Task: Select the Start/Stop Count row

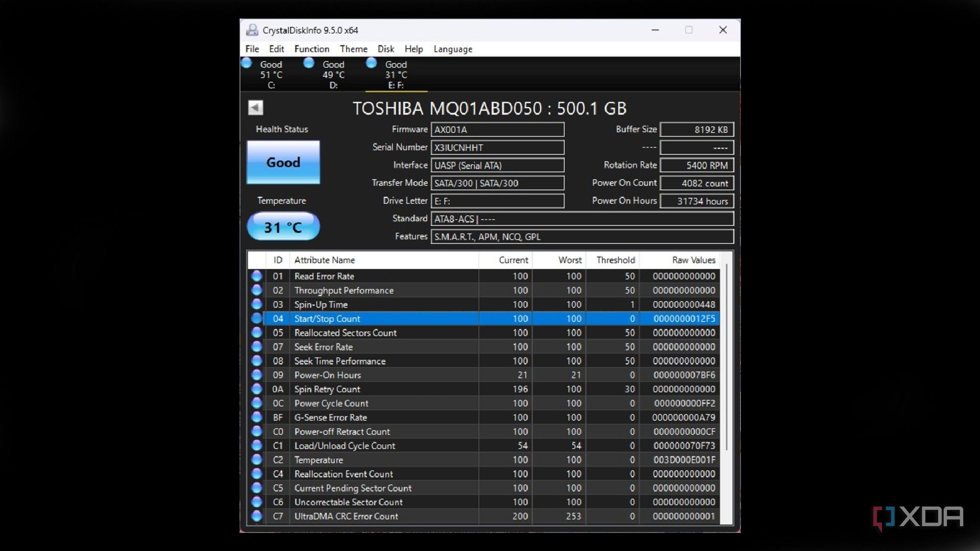Action: tap(484, 318)
